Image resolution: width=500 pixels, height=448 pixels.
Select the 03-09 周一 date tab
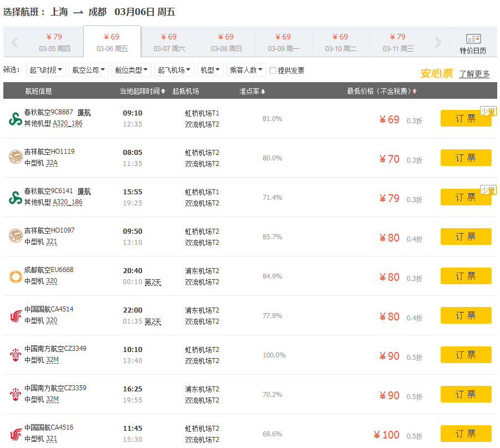(284, 42)
